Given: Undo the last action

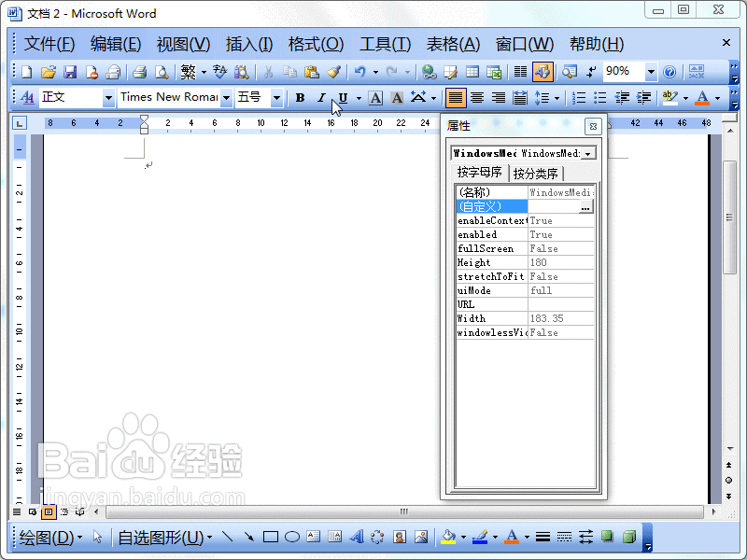Looking at the screenshot, I should (360, 72).
